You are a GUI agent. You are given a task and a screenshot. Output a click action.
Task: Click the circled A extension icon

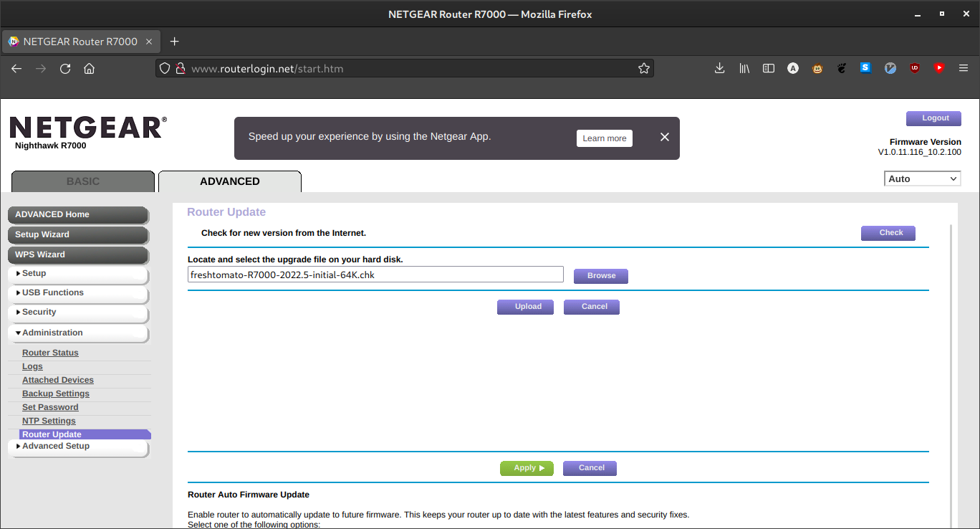click(x=793, y=68)
